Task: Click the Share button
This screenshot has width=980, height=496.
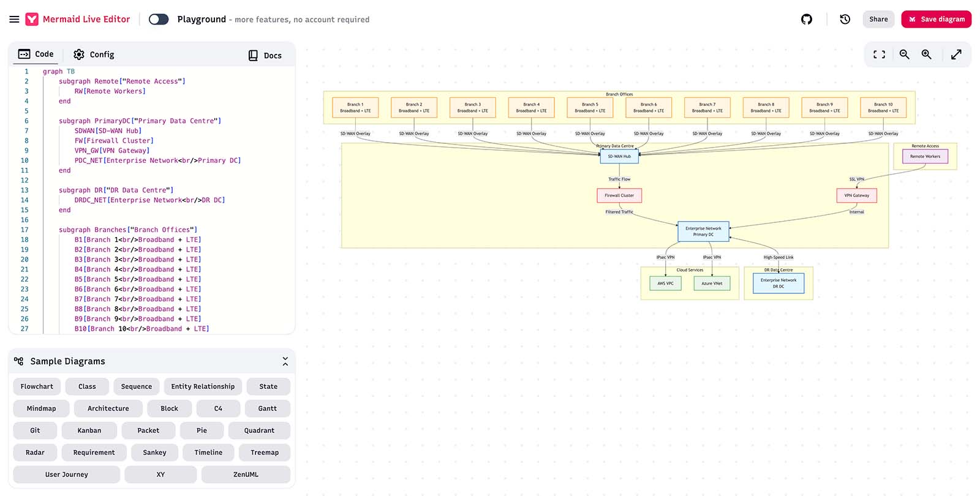Action: (878, 19)
